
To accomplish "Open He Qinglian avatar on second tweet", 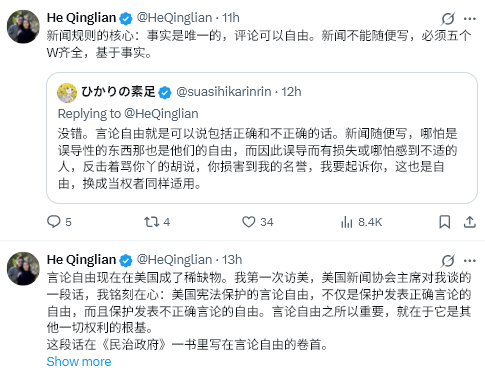I will pos(23,269).
